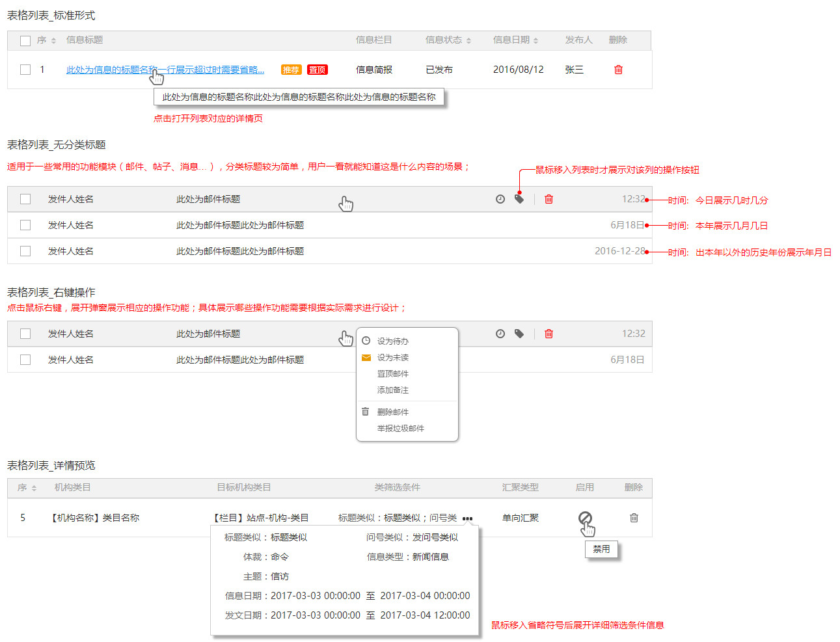This screenshot has width=840, height=642.
Task: Click the red 置顶 badge
Action: coord(318,70)
